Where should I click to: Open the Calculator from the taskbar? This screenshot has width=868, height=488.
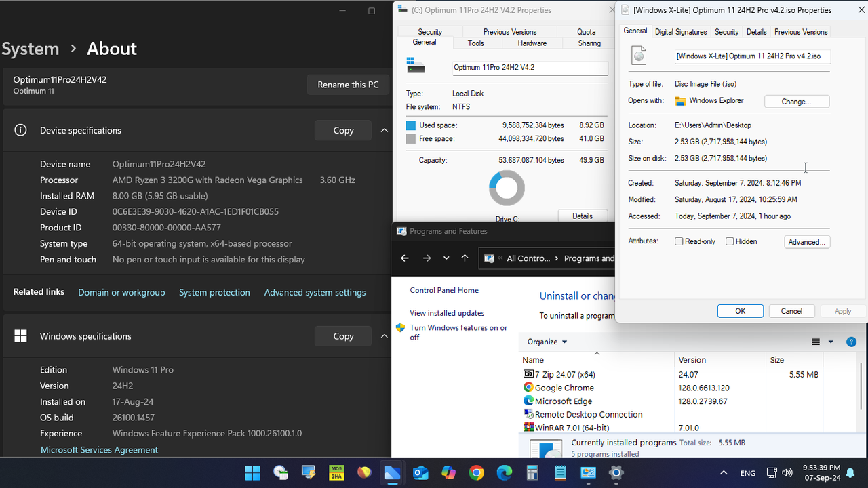pyautogui.click(x=532, y=472)
